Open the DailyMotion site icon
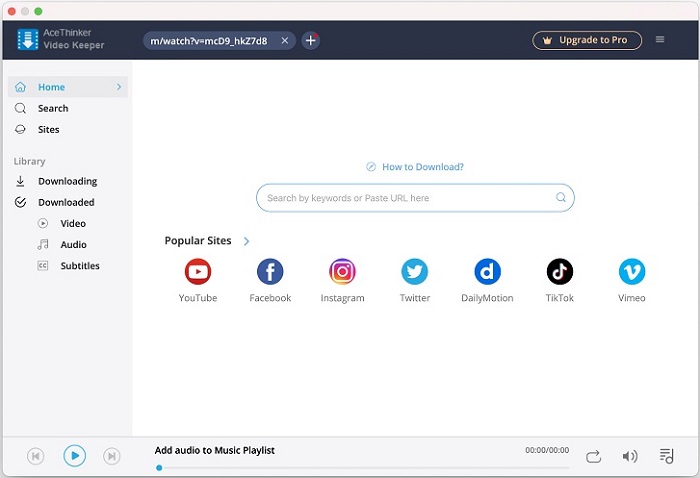 pyautogui.click(x=487, y=272)
